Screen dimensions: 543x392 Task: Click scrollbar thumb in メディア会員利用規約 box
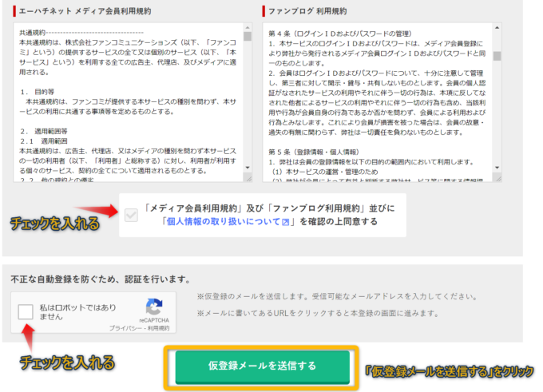[248, 37]
